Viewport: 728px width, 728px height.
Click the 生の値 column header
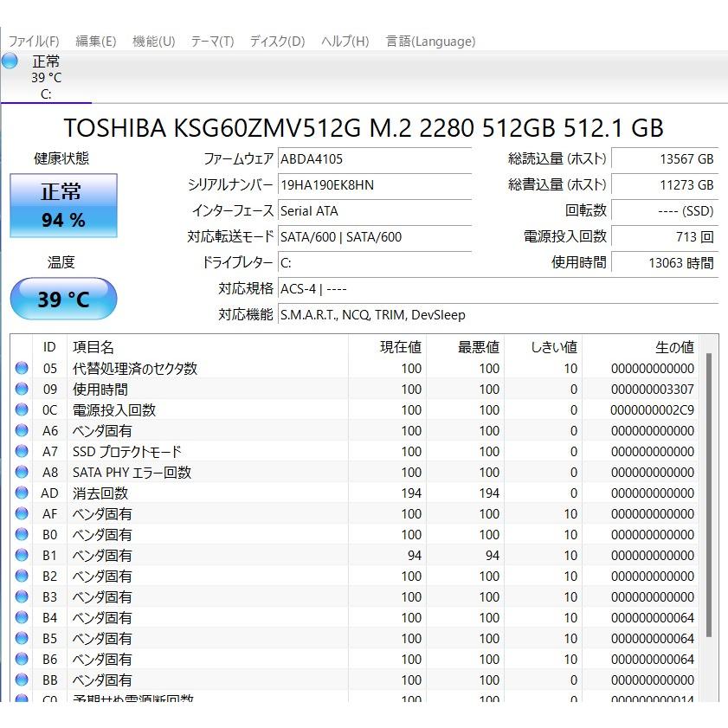tap(641, 347)
